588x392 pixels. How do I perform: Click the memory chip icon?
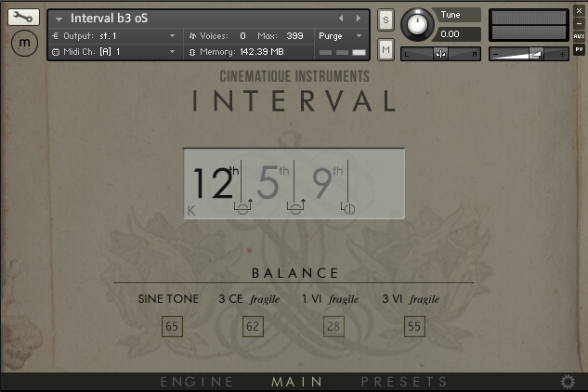[x=192, y=52]
